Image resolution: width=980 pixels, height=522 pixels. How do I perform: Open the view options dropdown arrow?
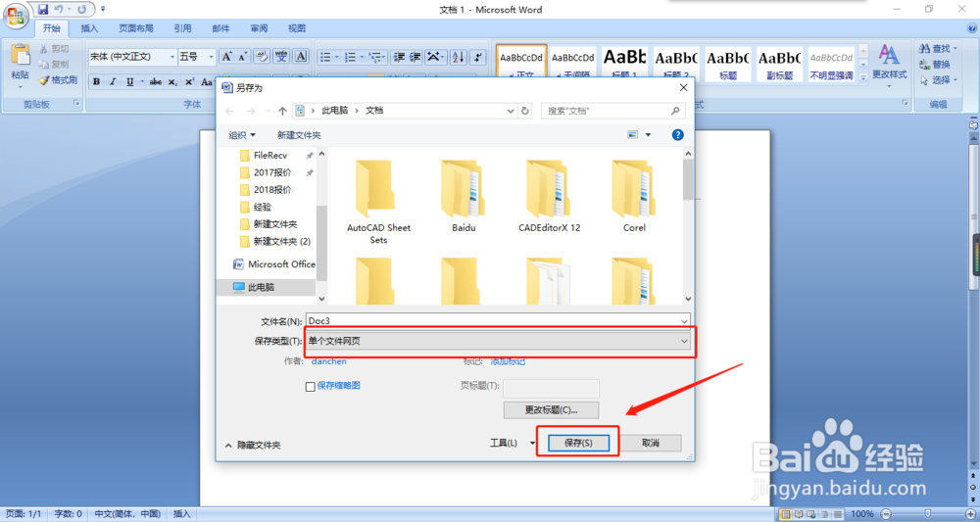pos(648,134)
